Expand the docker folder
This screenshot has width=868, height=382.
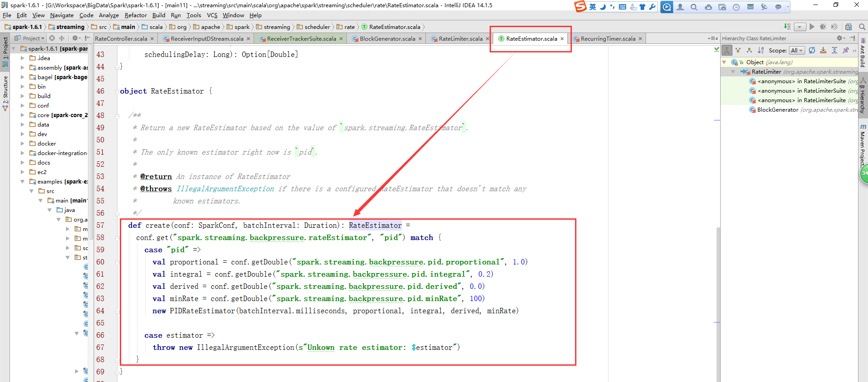(x=23, y=143)
